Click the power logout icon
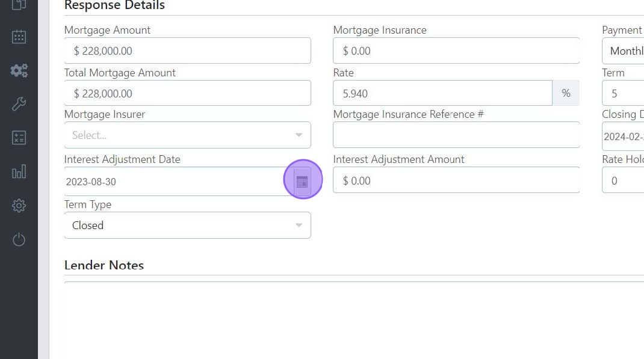This screenshot has height=359, width=644. coord(19,241)
